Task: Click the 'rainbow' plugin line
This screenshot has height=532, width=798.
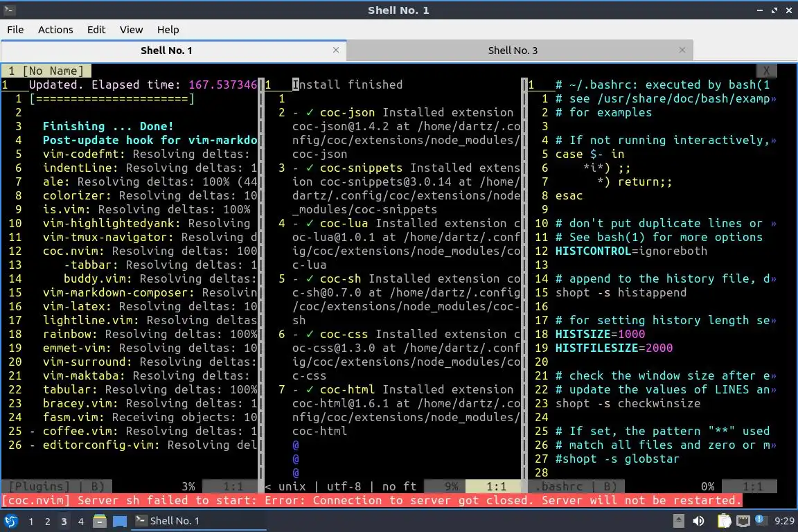Action: [150, 334]
